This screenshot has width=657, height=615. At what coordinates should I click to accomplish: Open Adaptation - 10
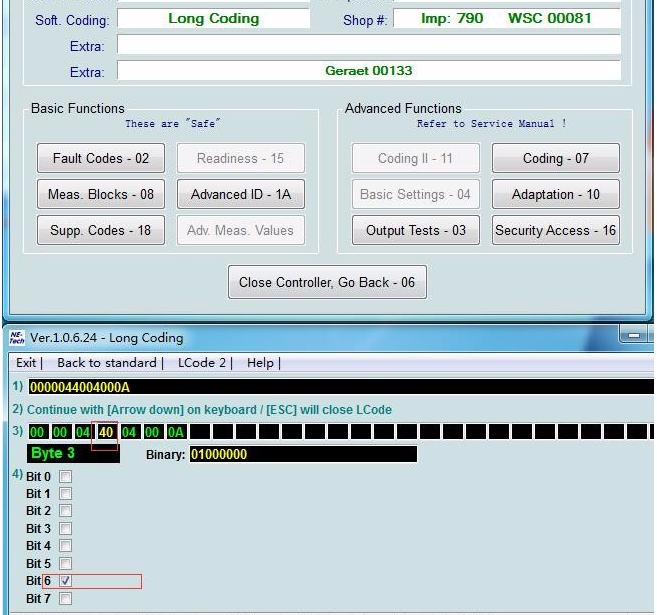pos(556,194)
